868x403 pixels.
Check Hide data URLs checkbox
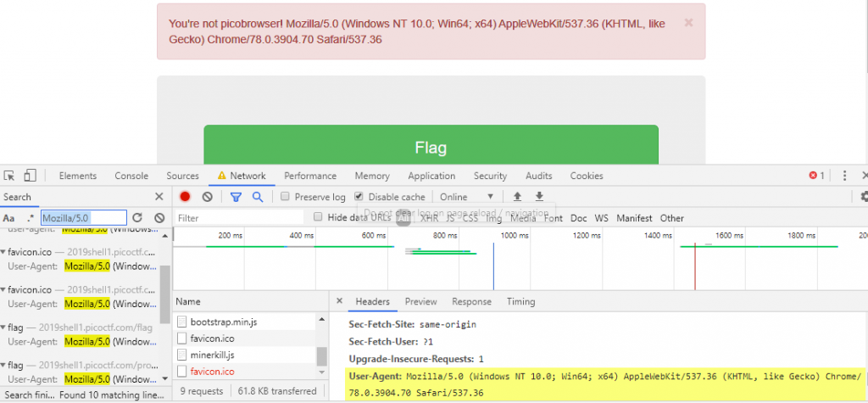coord(318,217)
